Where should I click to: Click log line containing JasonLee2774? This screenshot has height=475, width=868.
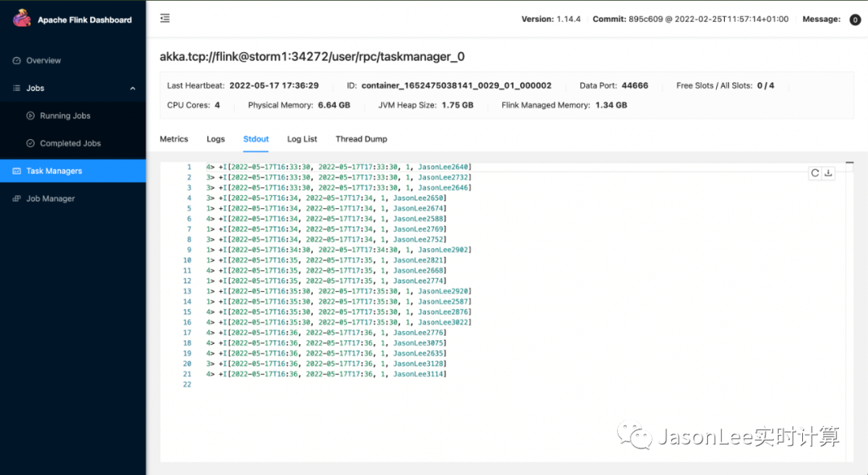click(326, 281)
